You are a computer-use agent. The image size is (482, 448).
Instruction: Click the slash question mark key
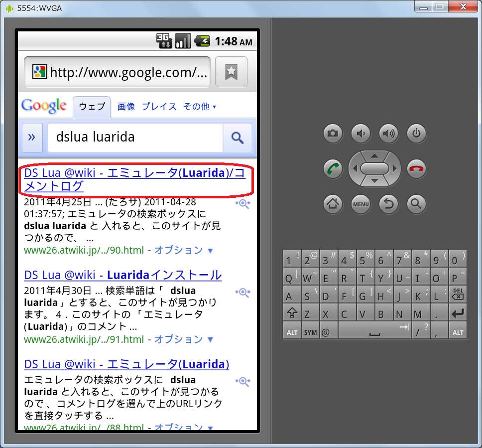pos(421,331)
